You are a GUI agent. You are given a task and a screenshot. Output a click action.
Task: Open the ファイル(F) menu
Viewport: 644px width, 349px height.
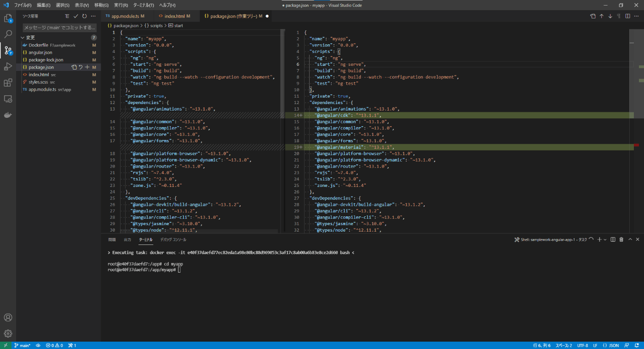pyautogui.click(x=23, y=5)
